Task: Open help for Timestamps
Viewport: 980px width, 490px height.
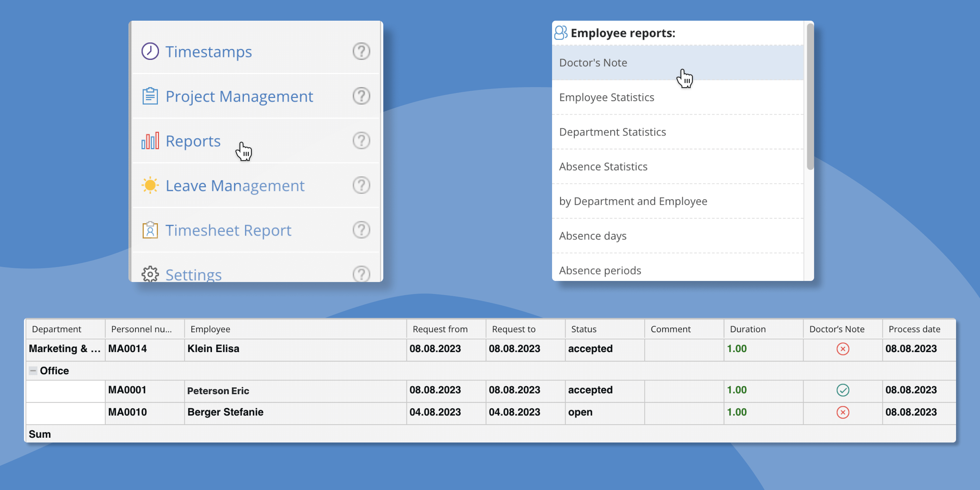Action: coord(361,51)
